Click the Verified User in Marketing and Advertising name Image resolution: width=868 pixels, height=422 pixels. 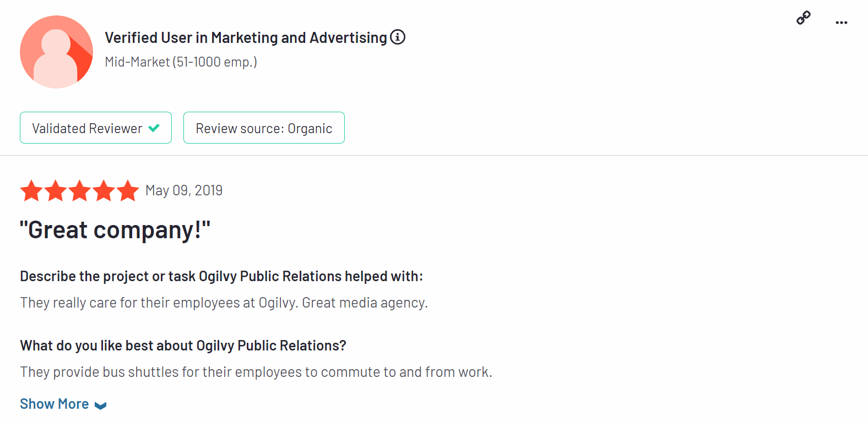tap(246, 37)
